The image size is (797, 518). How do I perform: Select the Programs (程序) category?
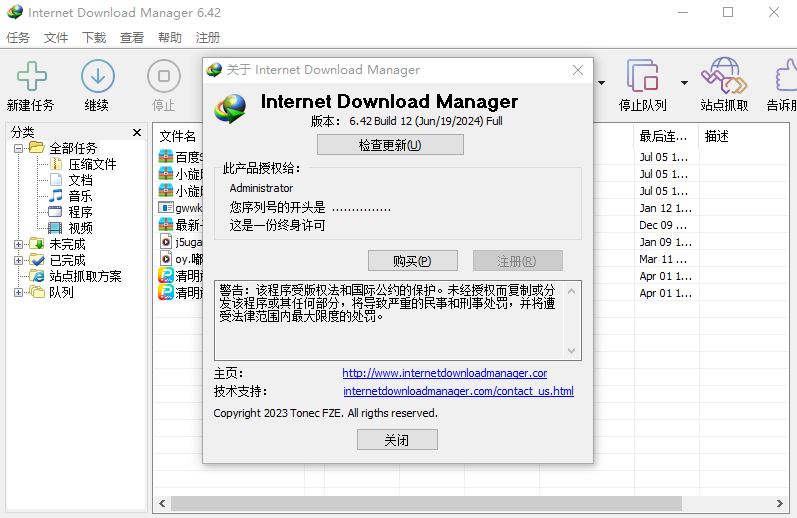click(80, 212)
